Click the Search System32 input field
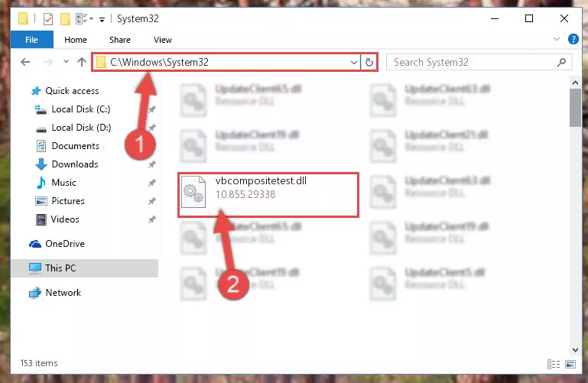The height and width of the screenshot is (383, 588). 473,62
